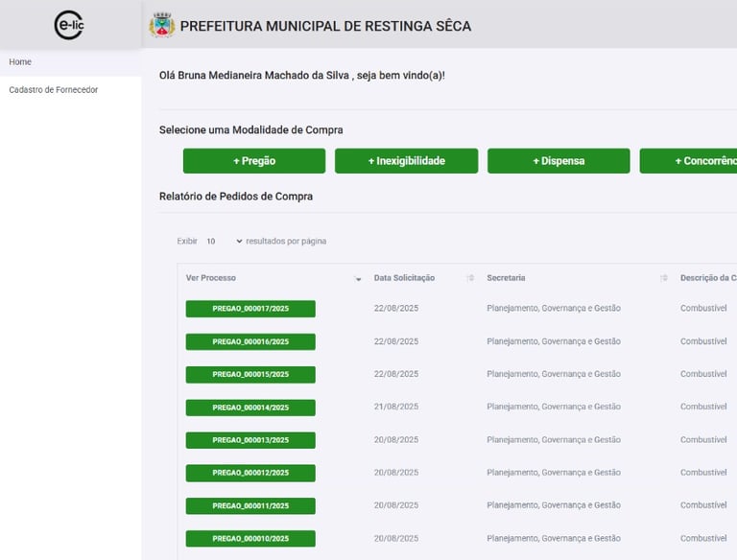
Task: Sort by Data Solicitação column icon
Action: click(470, 278)
